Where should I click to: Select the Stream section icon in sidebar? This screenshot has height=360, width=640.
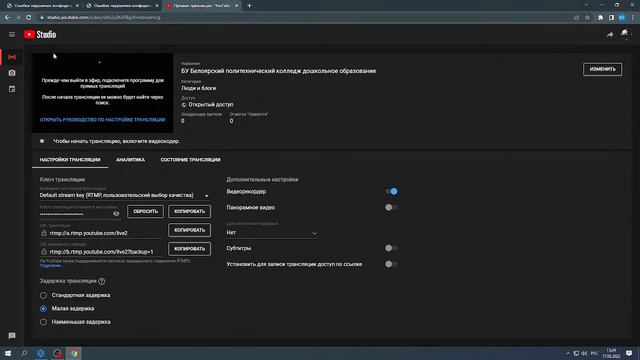pos(12,57)
